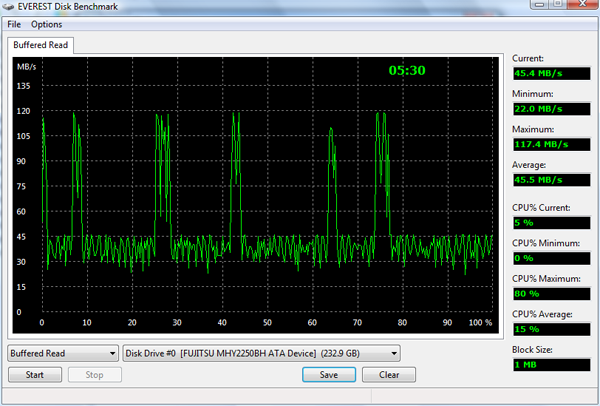This screenshot has width=600, height=406.
Task: Open the Buffered Read test type dropdown
Action: click(x=62, y=353)
